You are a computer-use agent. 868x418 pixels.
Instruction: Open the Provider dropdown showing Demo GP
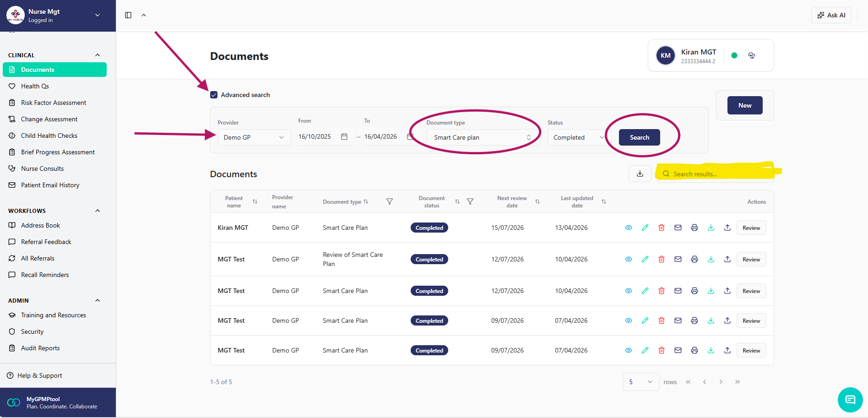point(254,137)
